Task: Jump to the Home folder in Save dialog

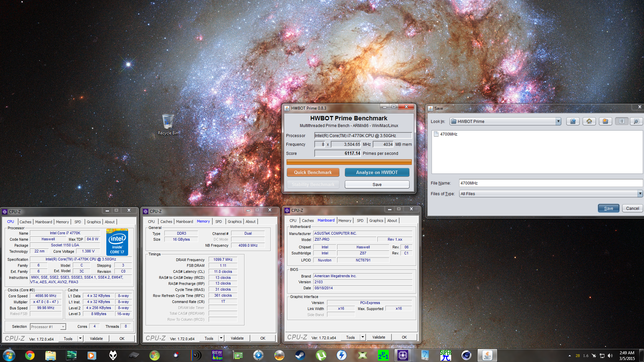Action: click(x=589, y=121)
